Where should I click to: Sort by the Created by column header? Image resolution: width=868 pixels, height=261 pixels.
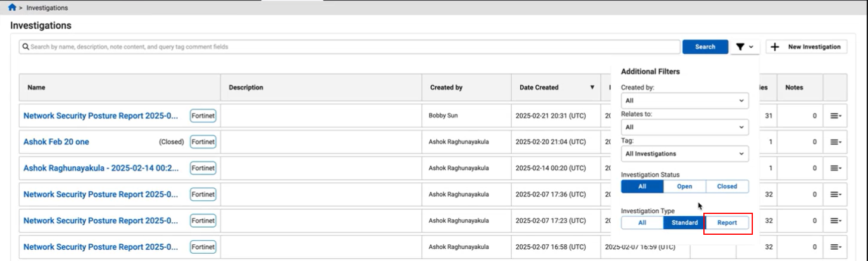(x=446, y=88)
